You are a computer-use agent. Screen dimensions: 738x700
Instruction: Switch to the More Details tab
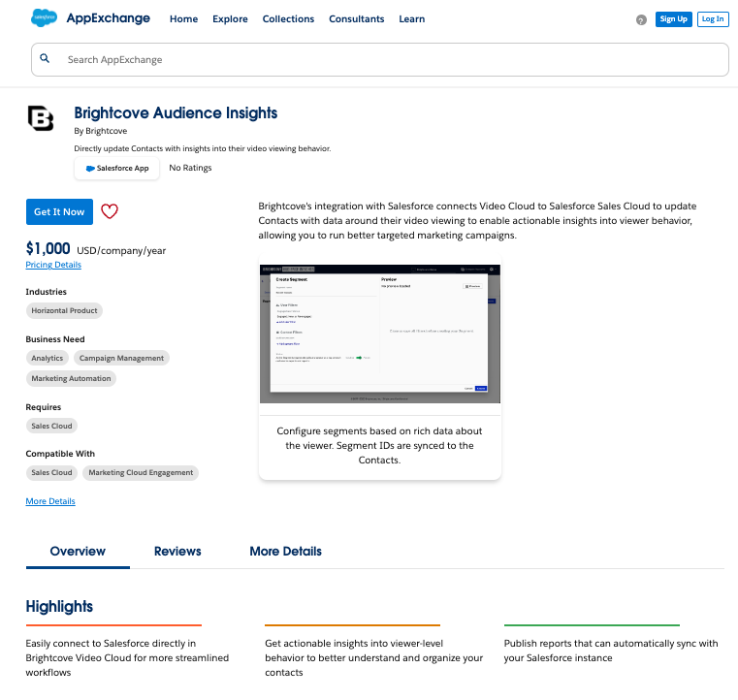click(285, 551)
